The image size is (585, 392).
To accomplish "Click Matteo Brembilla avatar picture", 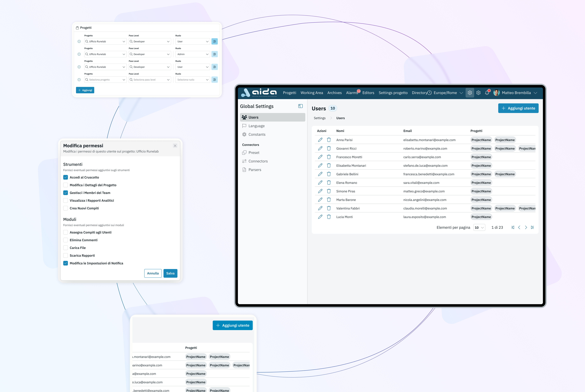I will coord(496,93).
